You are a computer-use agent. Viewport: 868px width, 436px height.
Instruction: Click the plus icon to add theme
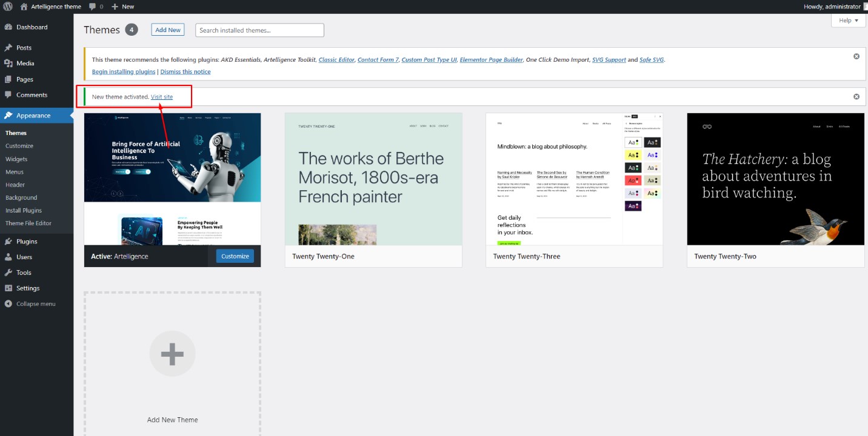[173, 354]
